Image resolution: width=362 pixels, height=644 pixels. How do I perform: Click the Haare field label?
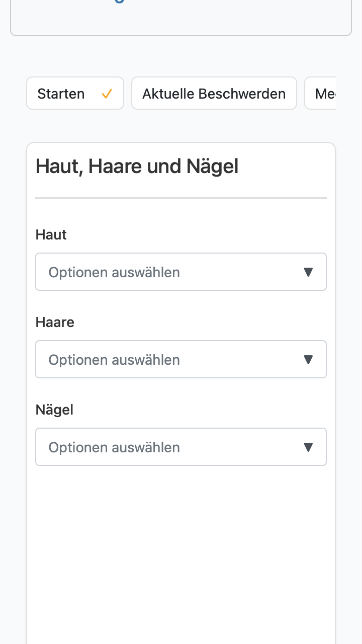coord(55,322)
